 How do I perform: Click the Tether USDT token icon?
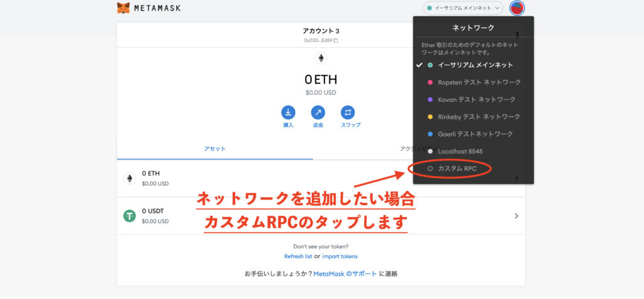(x=130, y=216)
